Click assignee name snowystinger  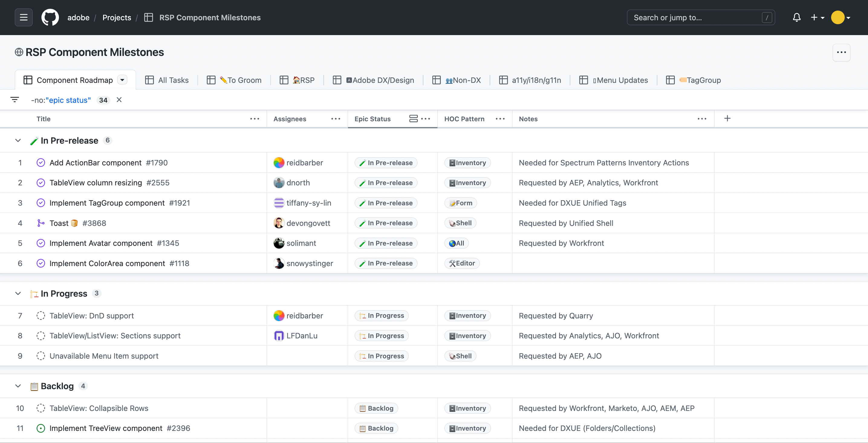click(x=310, y=263)
